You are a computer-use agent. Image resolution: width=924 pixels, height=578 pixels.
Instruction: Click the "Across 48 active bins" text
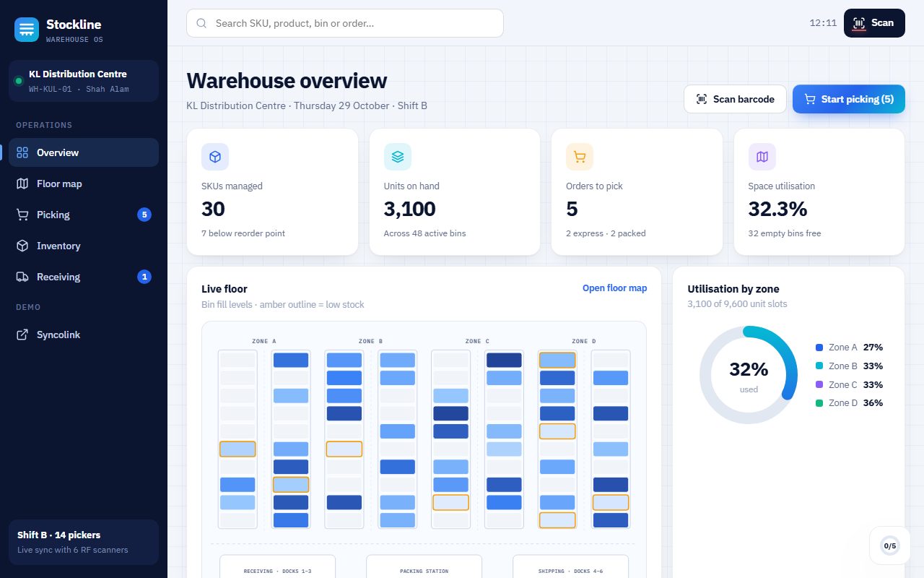click(425, 233)
